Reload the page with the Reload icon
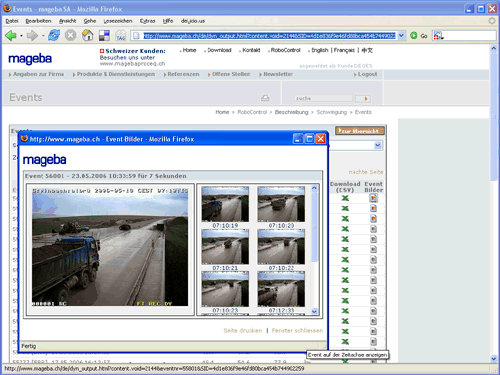The height and width of the screenshot is (375, 500). 54,35
